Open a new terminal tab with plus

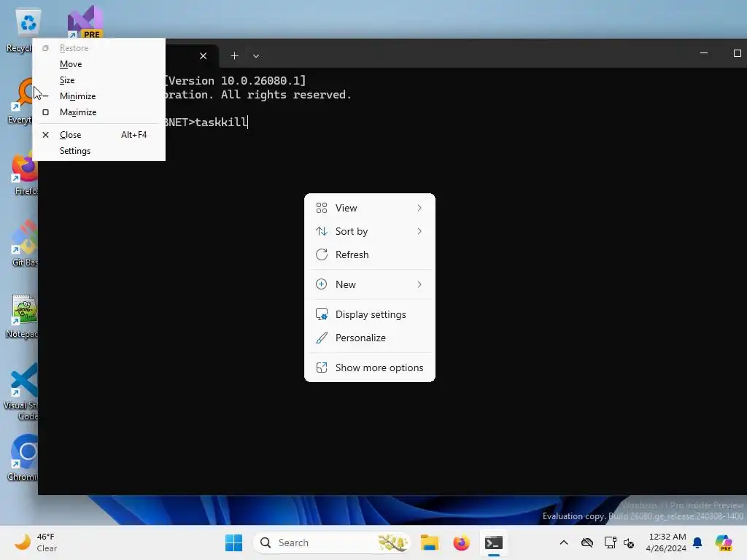point(234,55)
